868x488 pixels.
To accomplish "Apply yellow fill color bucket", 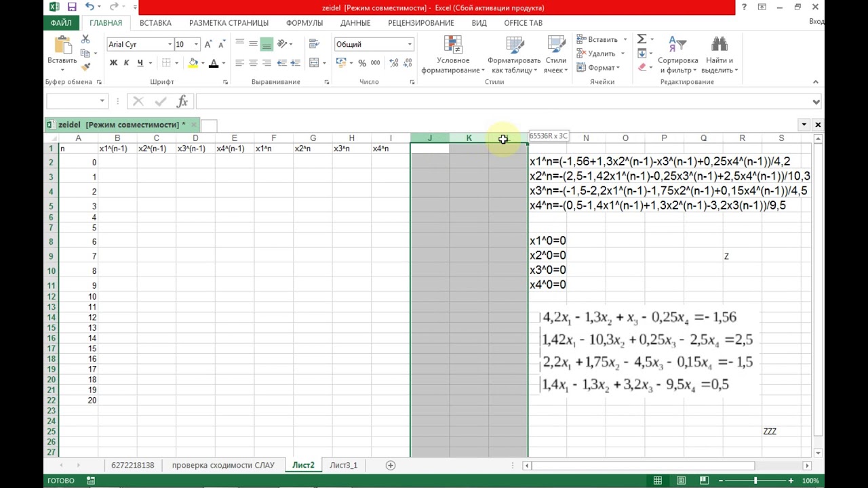I will 193,63.
